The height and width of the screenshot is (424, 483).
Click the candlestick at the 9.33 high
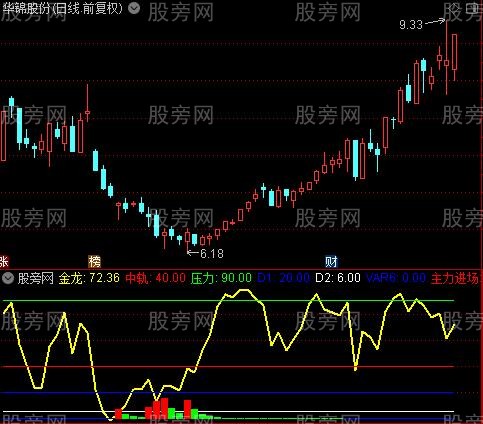click(446, 57)
